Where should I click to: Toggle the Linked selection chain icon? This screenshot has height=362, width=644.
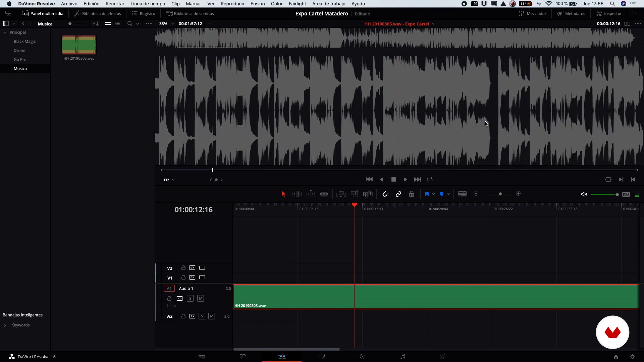pyautogui.click(x=398, y=194)
